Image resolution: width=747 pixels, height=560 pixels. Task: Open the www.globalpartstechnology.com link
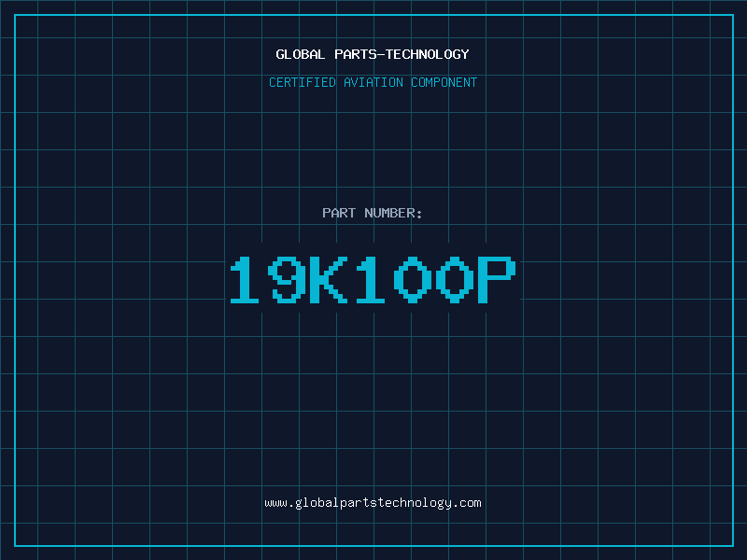(x=373, y=503)
